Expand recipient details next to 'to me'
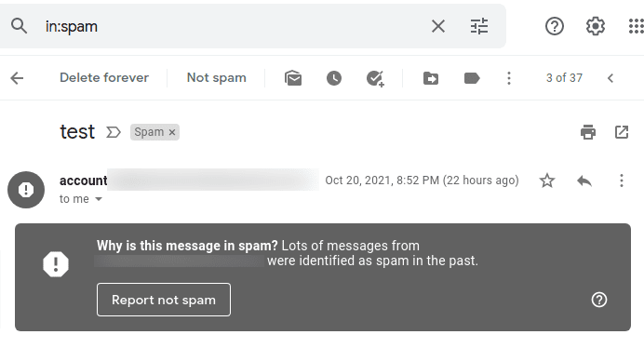644x348 pixels. click(99, 199)
